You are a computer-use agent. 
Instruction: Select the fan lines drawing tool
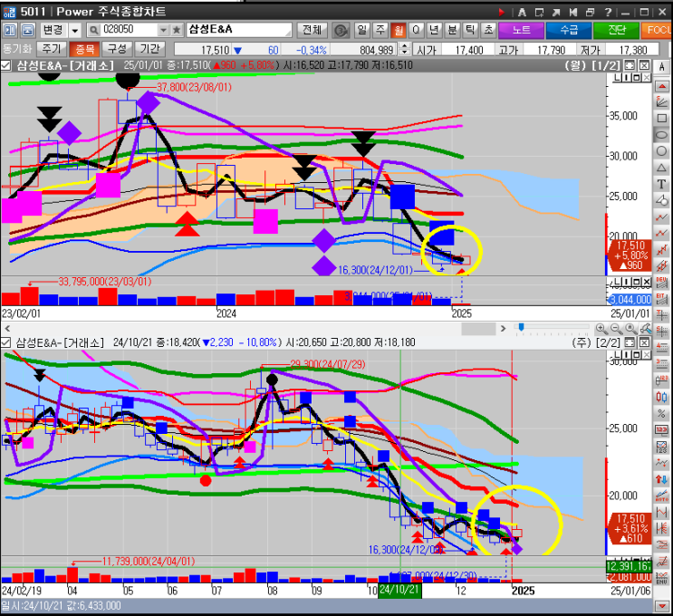coord(661,101)
